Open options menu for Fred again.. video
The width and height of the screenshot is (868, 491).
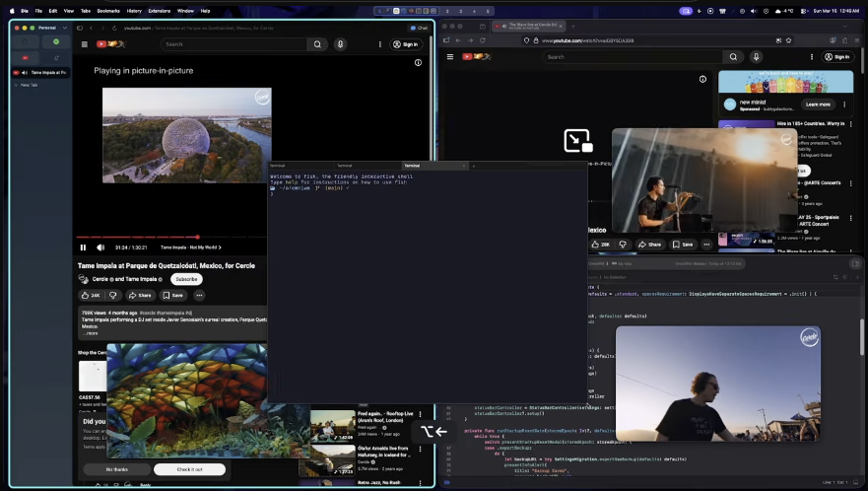(420, 414)
